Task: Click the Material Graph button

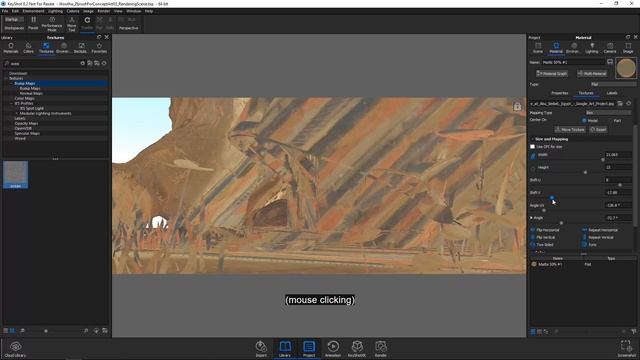Action: point(551,74)
